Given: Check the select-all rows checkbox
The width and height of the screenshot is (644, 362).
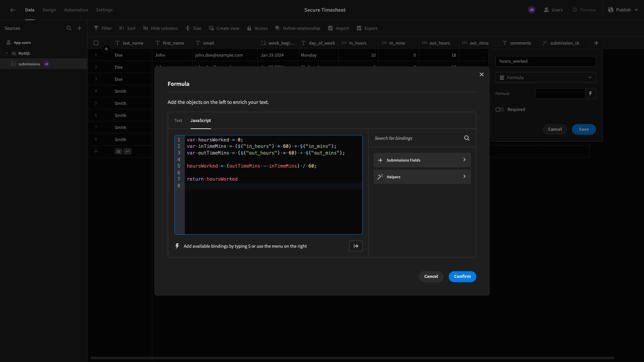Looking at the screenshot, I should [96, 43].
